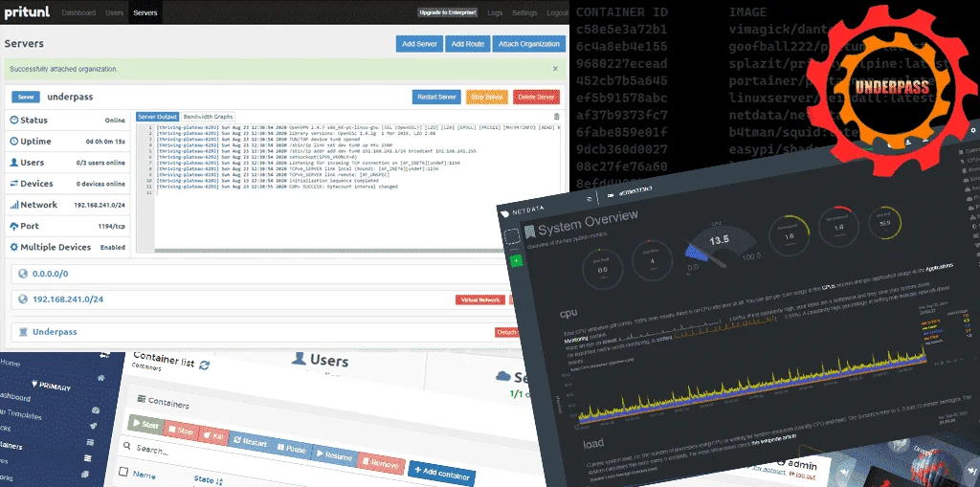Click the Network signal bars icon

point(13,205)
